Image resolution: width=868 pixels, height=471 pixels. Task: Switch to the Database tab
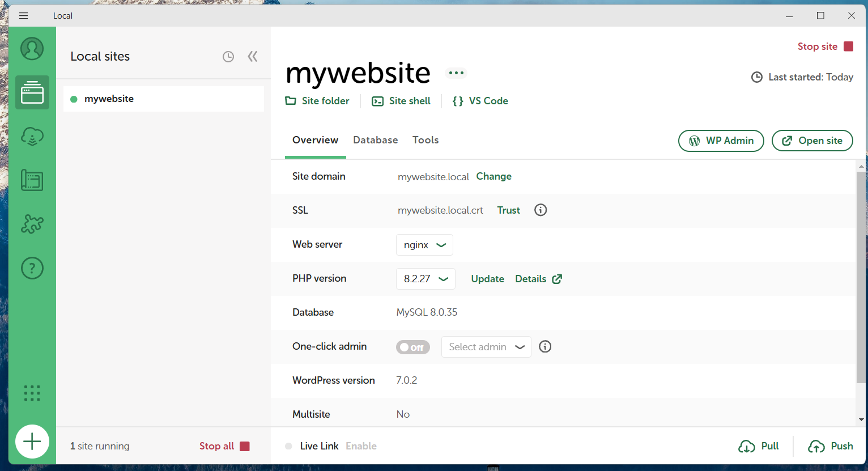pyautogui.click(x=376, y=140)
